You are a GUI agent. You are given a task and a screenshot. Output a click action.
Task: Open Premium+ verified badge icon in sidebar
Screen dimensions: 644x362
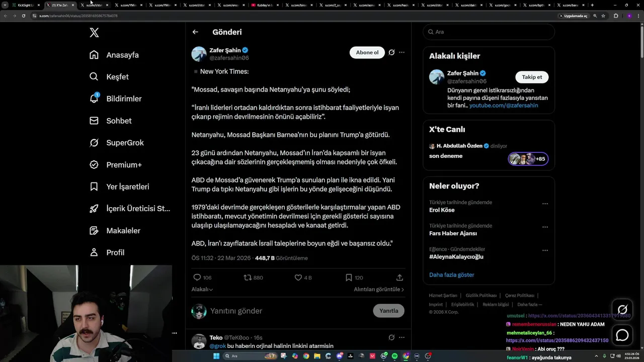[x=94, y=164]
